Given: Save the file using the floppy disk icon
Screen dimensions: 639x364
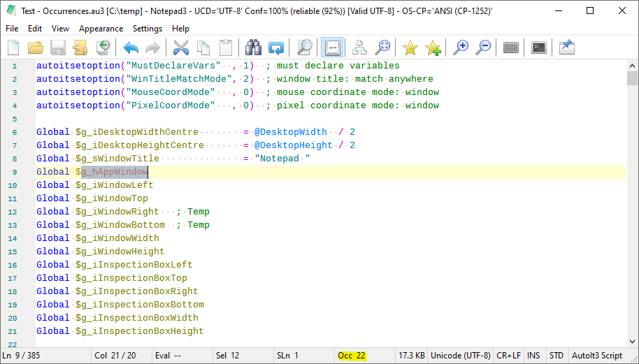Looking at the screenshot, I should [58, 48].
